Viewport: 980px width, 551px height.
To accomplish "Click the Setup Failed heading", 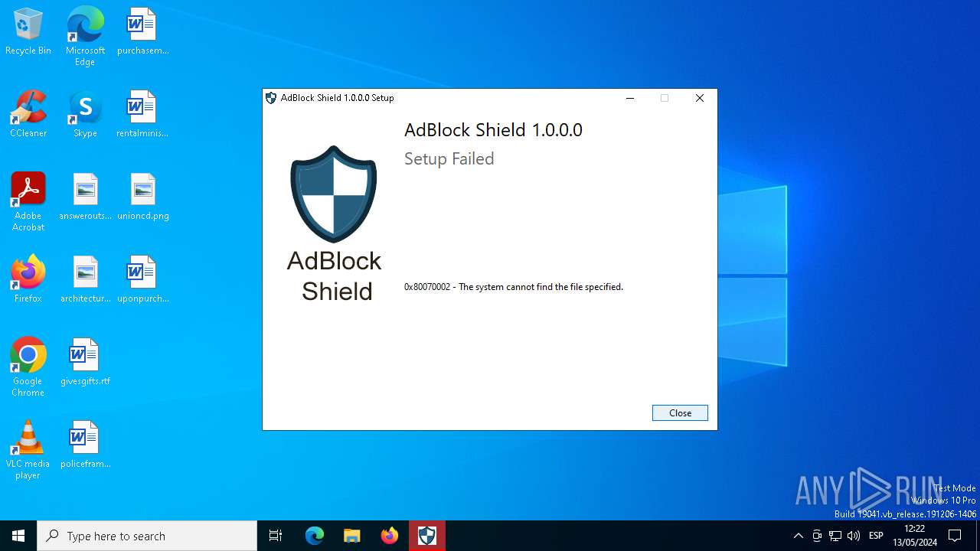I will click(x=449, y=158).
